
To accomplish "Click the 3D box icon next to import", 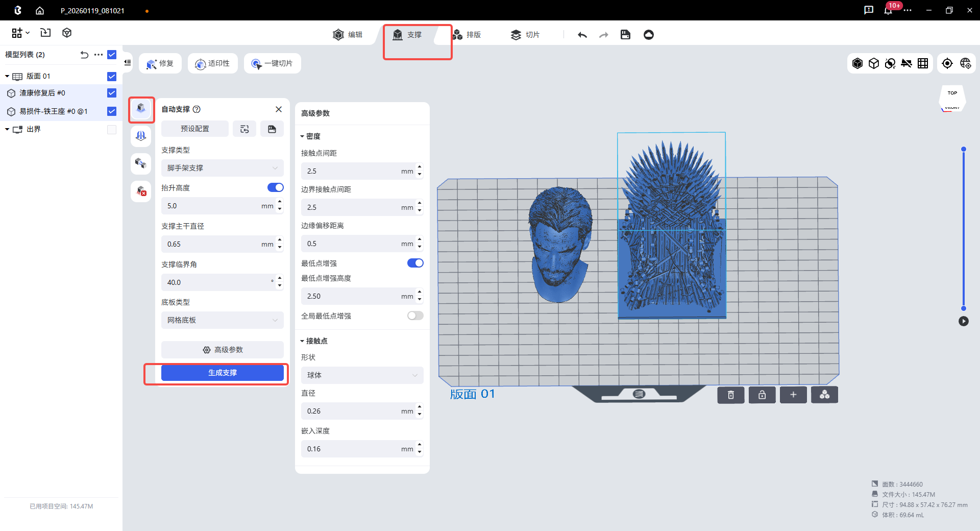I will [67, 33].
